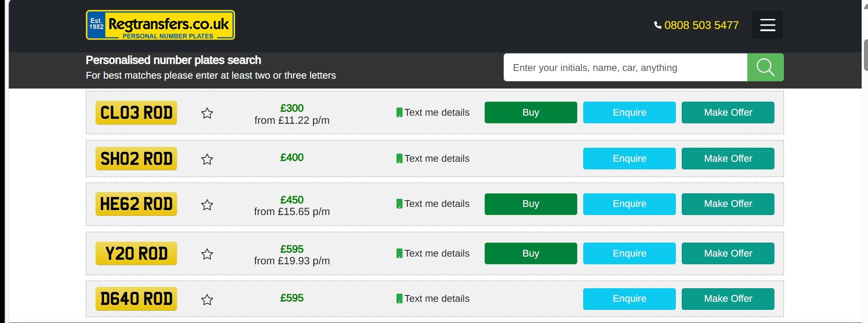Favourite the CL03 ROD plate star
868x323 pixels.
point(207,113)
